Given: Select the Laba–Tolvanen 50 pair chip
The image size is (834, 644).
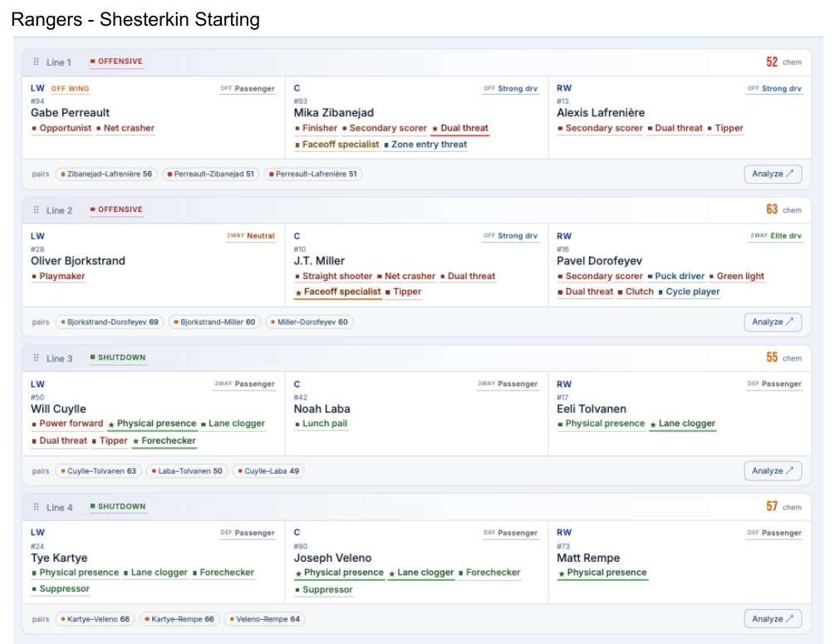Looking at the screenshot, I should pos(187,471).
